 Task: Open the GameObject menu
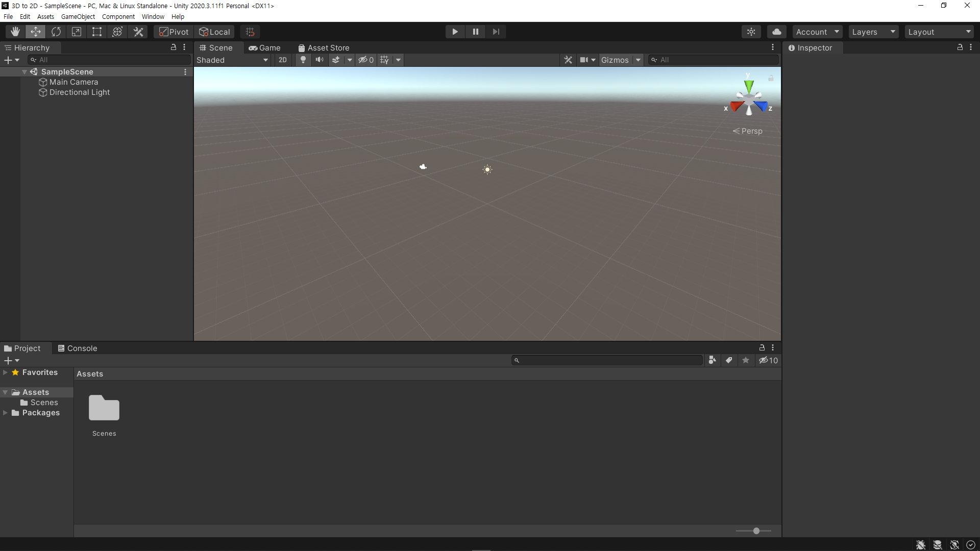point(78,16)
